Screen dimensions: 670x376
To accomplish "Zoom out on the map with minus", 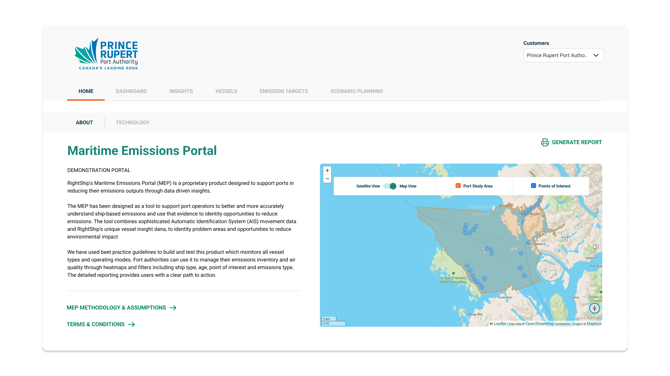I will coord(327,179).
